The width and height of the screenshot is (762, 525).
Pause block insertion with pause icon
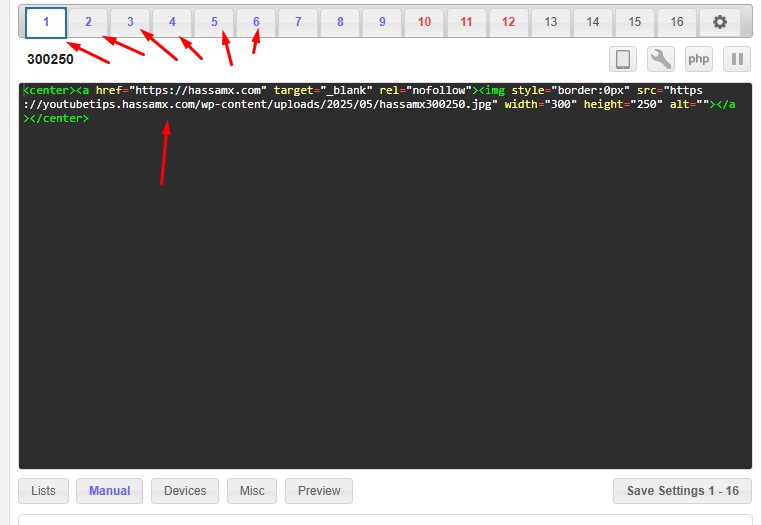click(737, 59)
